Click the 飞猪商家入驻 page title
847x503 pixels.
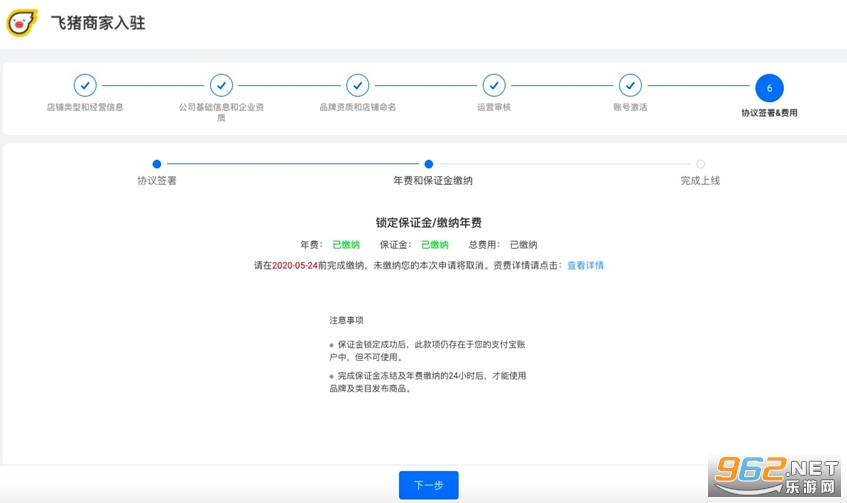pyautogui.click(x=98, y=23)
